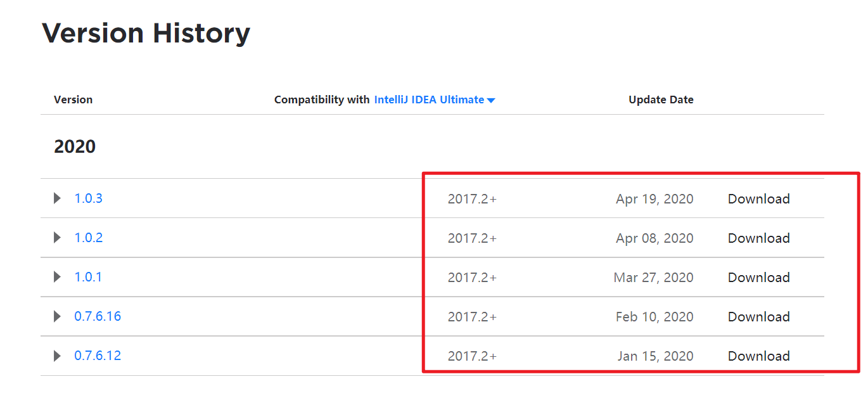Click the blue dropdown caret beside IntelliJ IDEA Ultimate

[491, 100]
